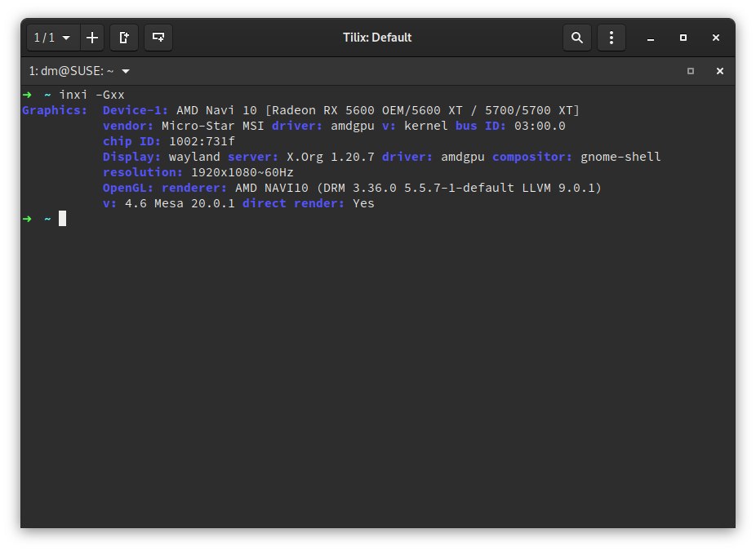Click the resolution 1920x1080~60Hz value

(242, 172)
